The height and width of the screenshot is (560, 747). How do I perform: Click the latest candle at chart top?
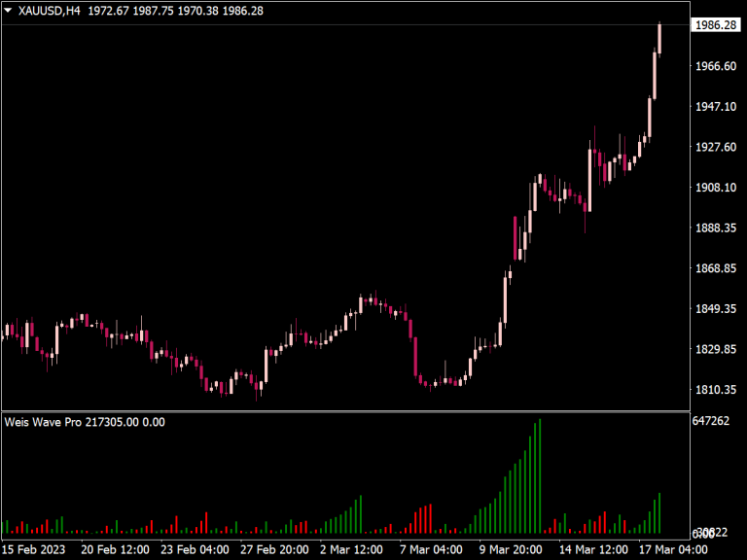(x=659, y=39)
